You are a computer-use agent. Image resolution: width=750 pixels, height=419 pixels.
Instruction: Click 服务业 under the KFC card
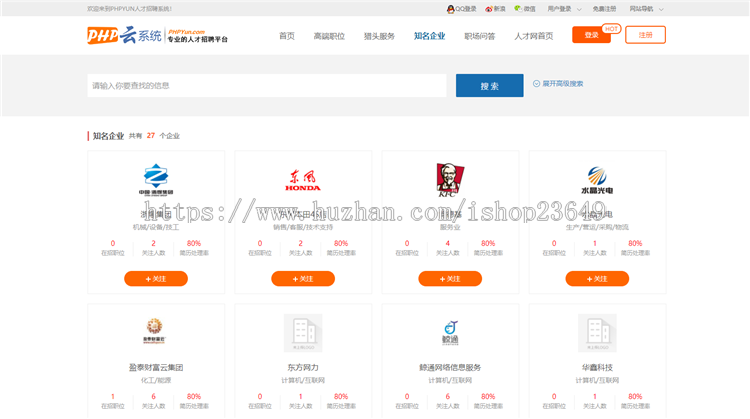click(x=450, y=227)
